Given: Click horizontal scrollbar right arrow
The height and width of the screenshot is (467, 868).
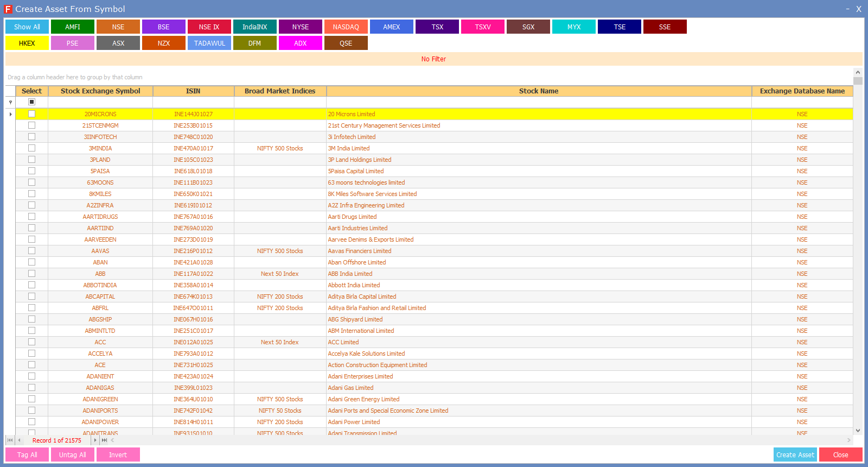Looking at the screenshot, I should (x=849, y=440).
